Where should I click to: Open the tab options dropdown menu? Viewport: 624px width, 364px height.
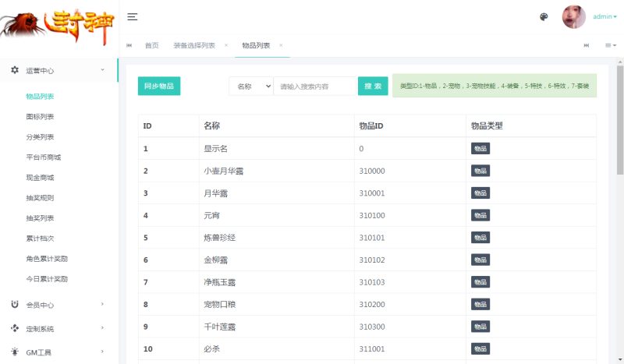point(611,45)
